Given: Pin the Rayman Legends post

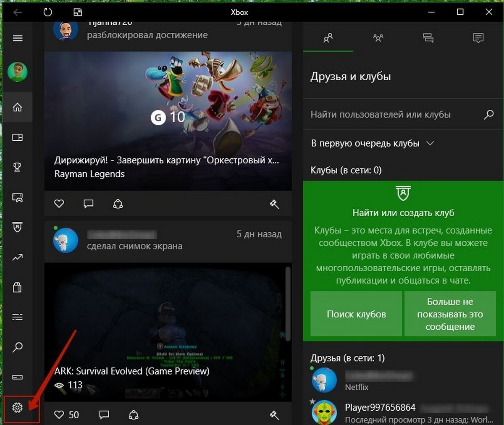Looking at the screenshot, I should pos(274,204).
